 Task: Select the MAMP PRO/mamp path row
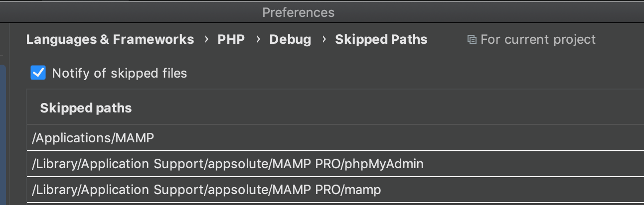point(335,189)
